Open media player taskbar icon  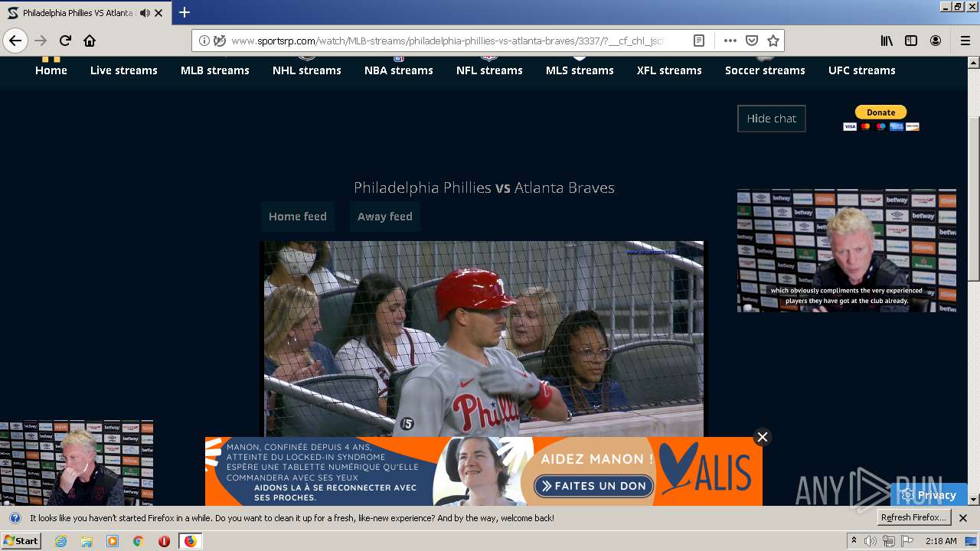(x=113, y=541)
